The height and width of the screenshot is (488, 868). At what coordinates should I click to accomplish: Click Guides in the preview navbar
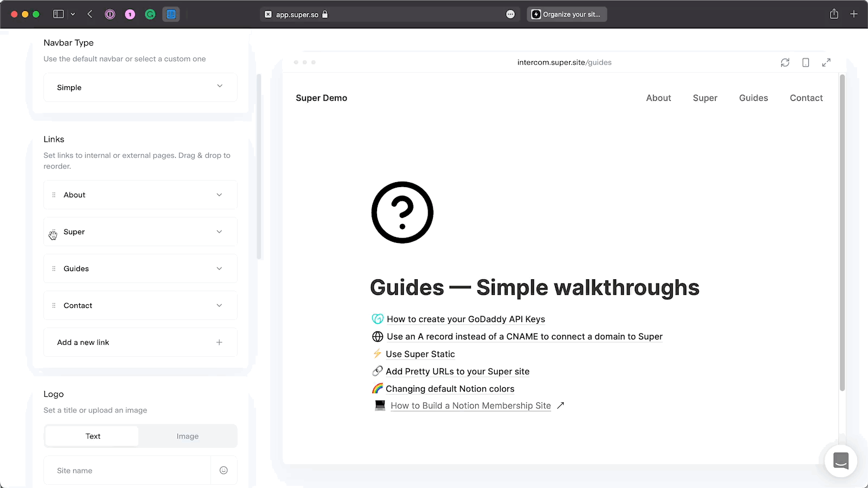(754, 98)
